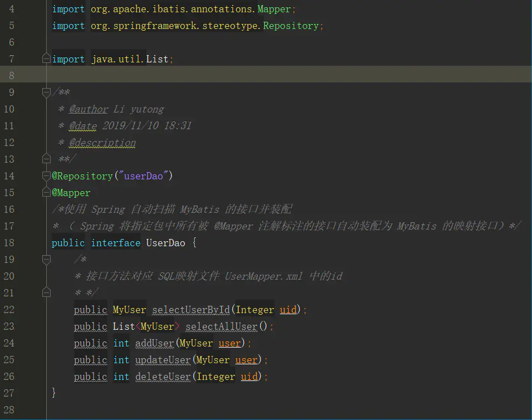Click the "userDao" string literal
Screen dimensions: 532x420
click(x=144, y=176)
